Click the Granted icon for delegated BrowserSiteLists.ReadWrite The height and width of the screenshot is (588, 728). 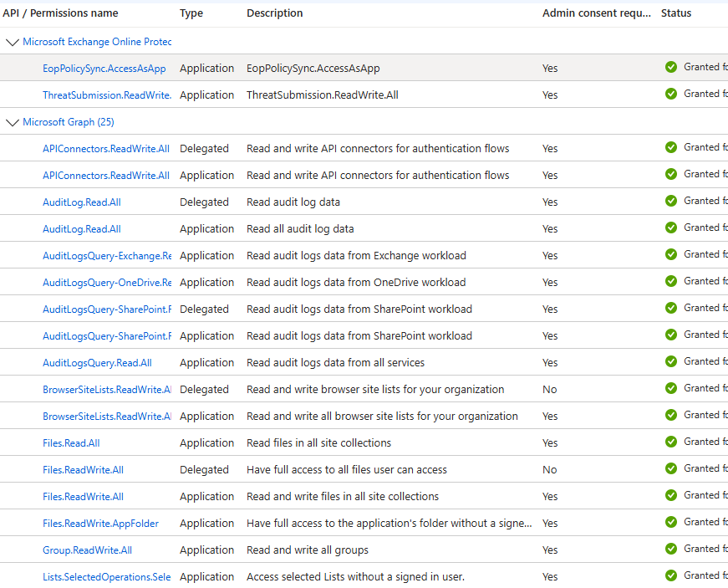[671, 387]
